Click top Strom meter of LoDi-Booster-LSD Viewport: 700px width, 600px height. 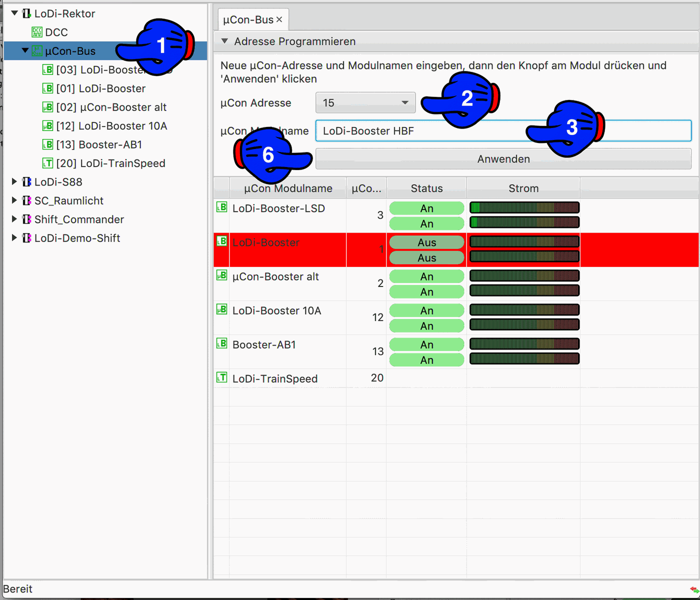(x=524, y=207)
